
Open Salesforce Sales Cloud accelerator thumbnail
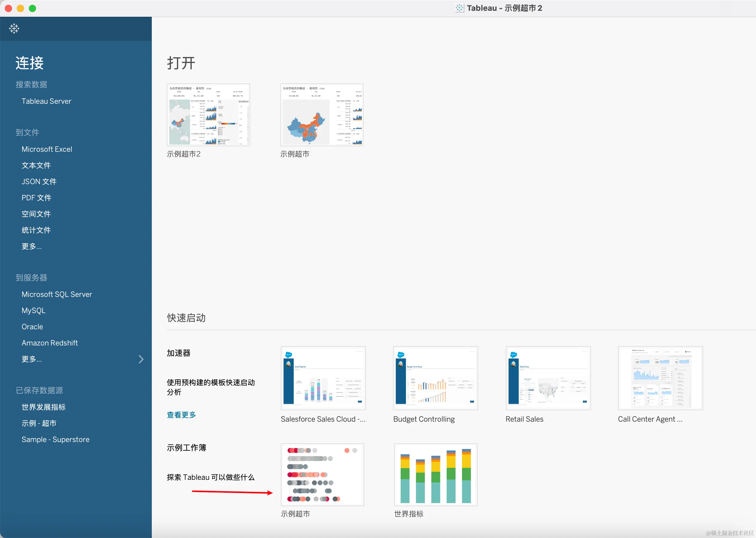(323, 378)
